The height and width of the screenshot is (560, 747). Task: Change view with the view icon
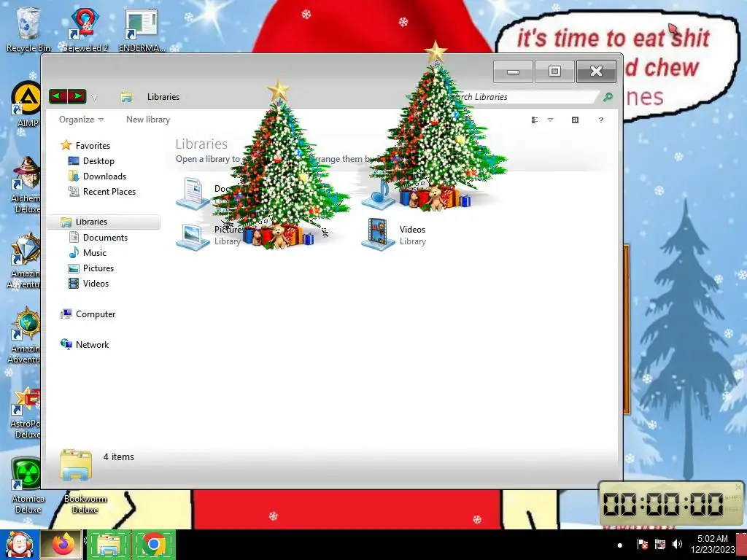535,120
